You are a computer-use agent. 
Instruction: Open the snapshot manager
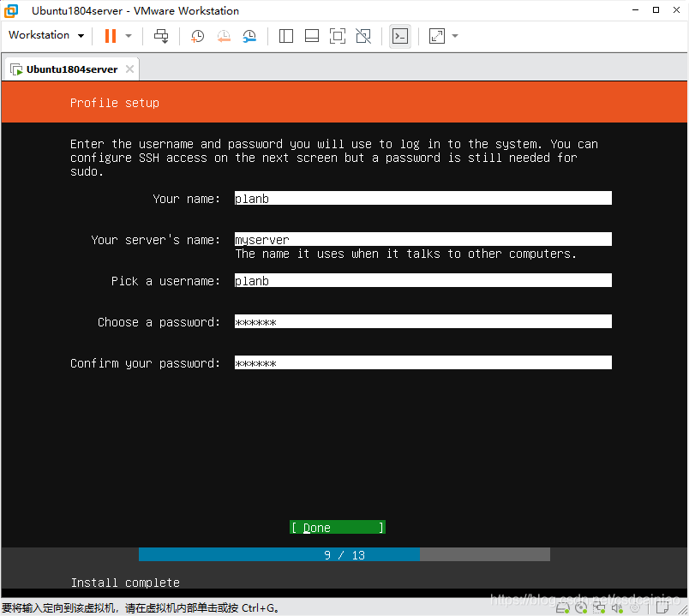click(x=249, y=36)
